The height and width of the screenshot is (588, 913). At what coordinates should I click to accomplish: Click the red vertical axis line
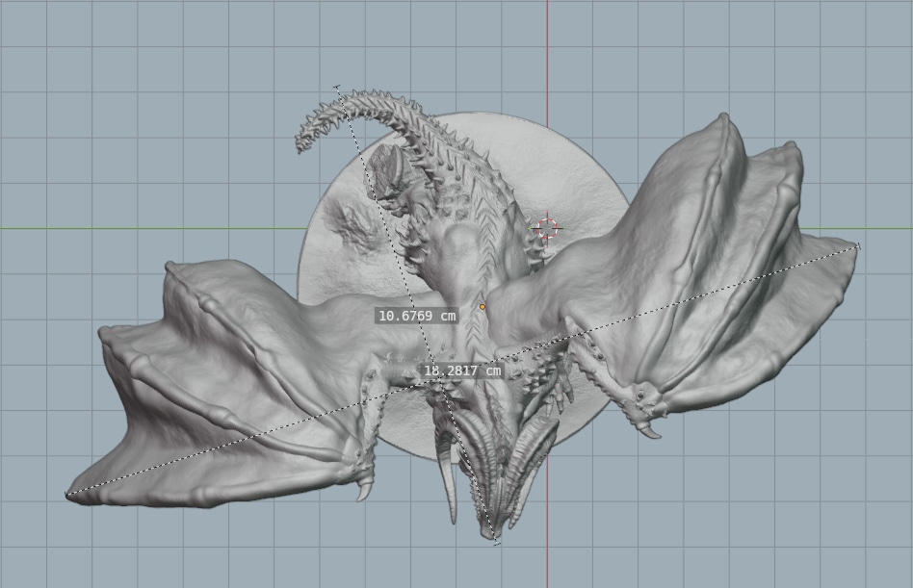coord(548,58)
